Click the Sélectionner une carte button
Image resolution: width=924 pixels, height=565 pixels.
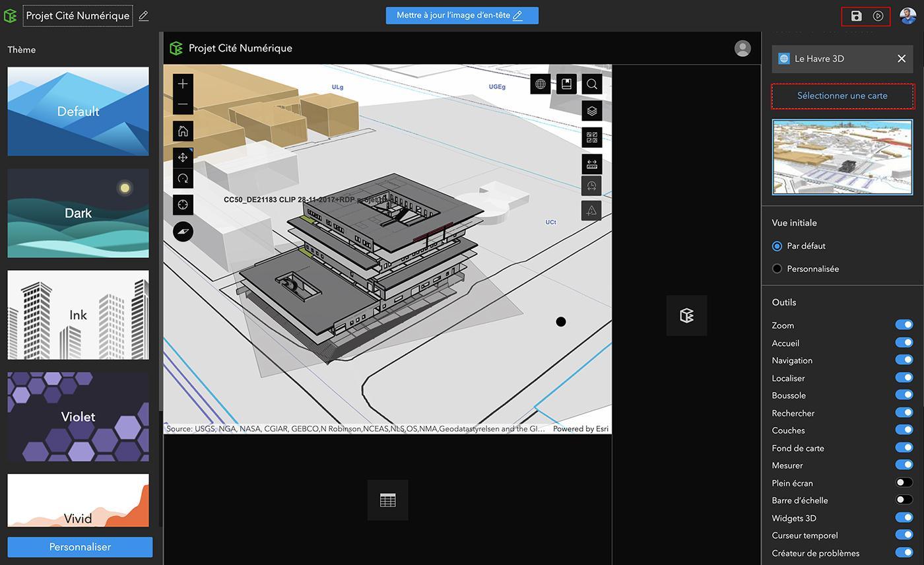point(842,96)
